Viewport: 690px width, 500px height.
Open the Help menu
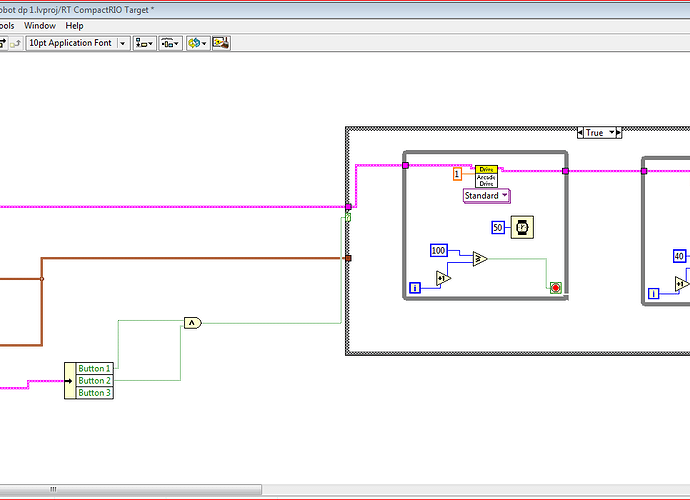[74, 26]
